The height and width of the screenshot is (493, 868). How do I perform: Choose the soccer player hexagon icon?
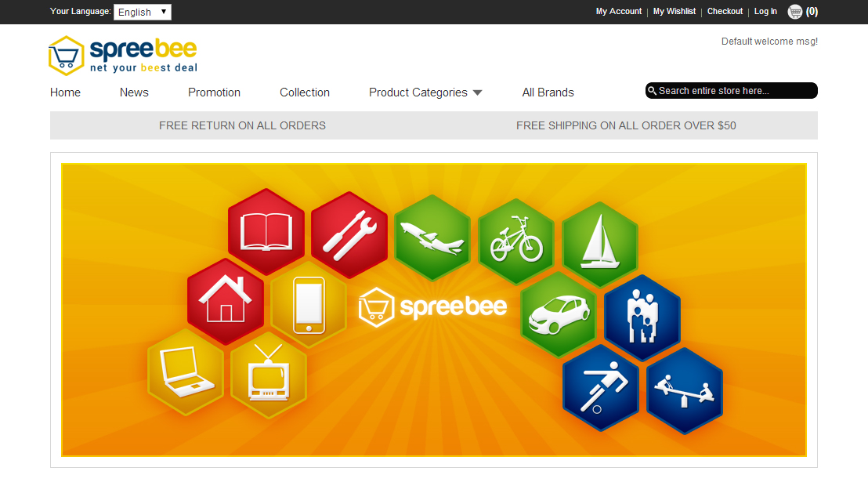point(601,388)
